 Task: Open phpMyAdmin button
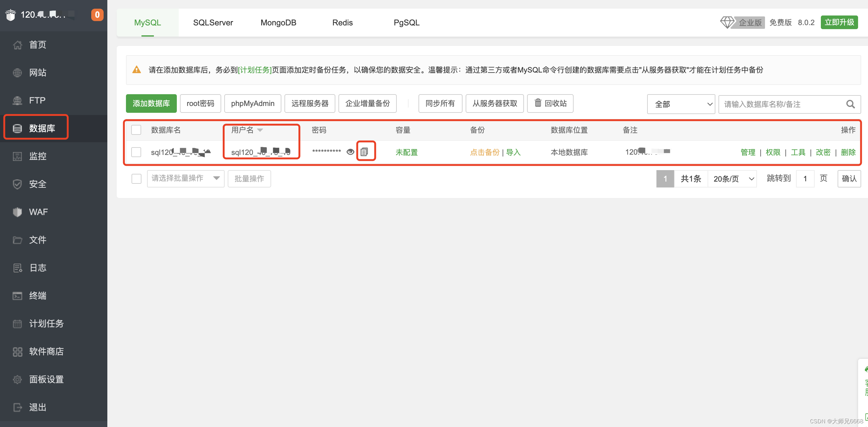point(253,103)
